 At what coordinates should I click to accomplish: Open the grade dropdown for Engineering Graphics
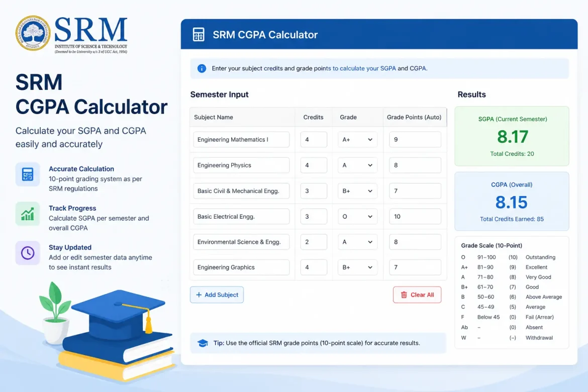point(357,267)
